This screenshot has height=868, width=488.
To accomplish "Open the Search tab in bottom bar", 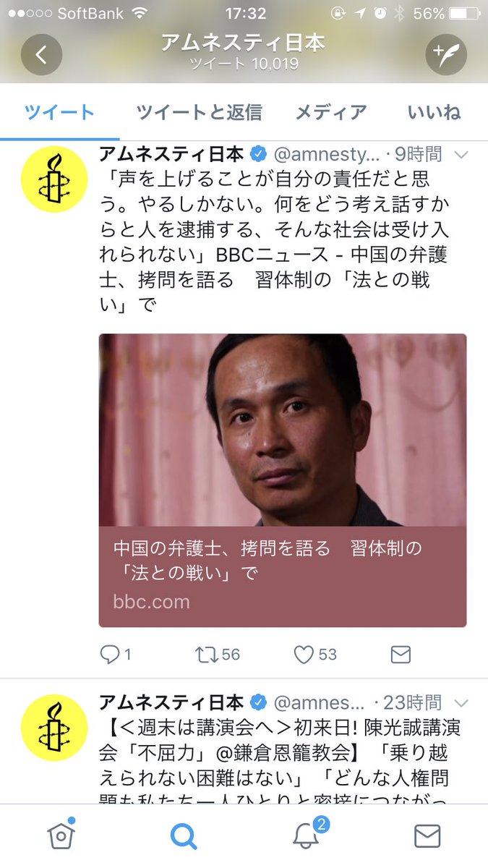I will 184,836.
